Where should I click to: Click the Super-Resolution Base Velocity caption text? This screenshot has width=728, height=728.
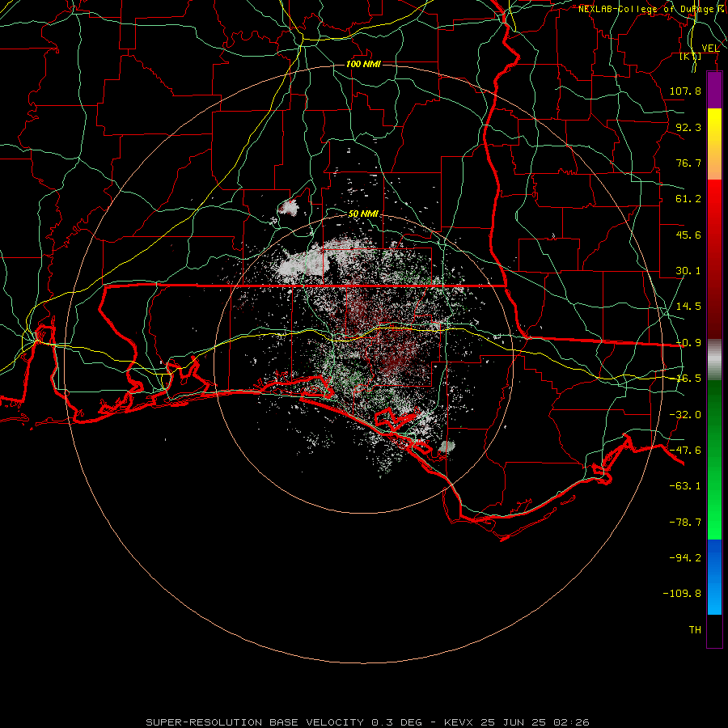tap(367, 722)
